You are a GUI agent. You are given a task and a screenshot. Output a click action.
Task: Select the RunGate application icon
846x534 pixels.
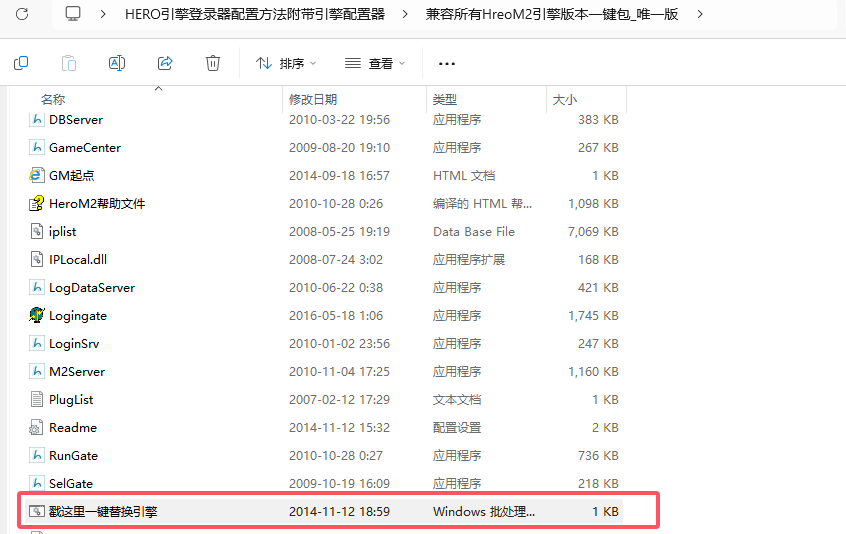(x=36, y=456)
